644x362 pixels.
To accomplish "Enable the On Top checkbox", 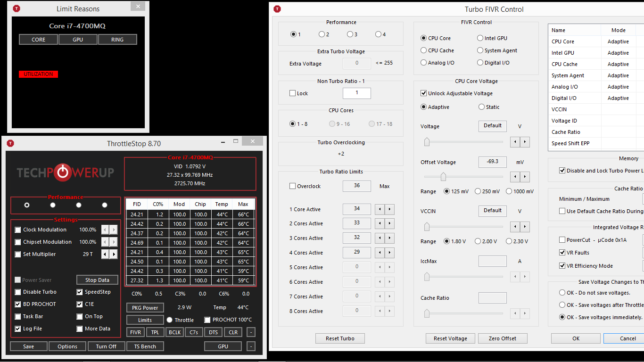I will pos(80,317).
